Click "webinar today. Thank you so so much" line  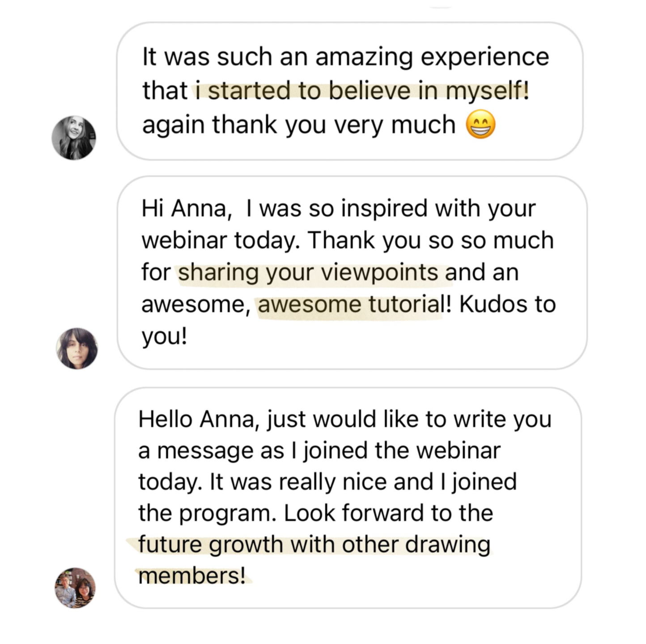click(x=348, y=241)
